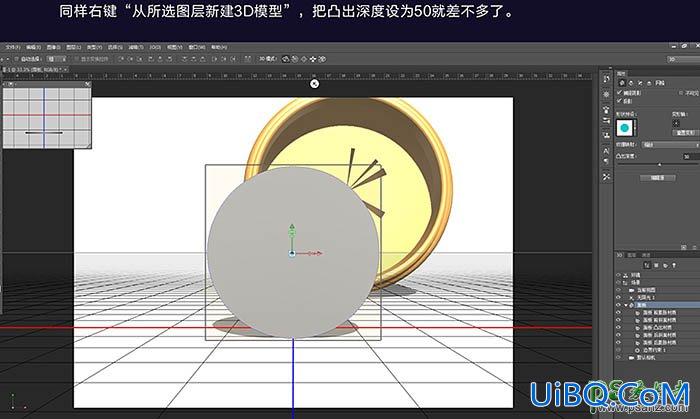The height and width of the screenshot is (419, 700).
Task: Click the mesh tab icon in Properties panel
Action: [622, 83]
